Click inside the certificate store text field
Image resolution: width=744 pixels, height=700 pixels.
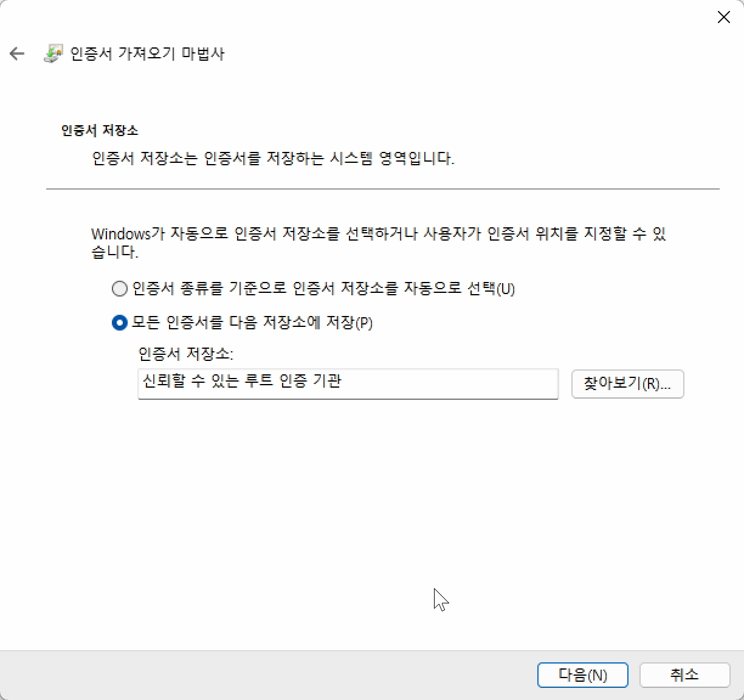(348, 383)
